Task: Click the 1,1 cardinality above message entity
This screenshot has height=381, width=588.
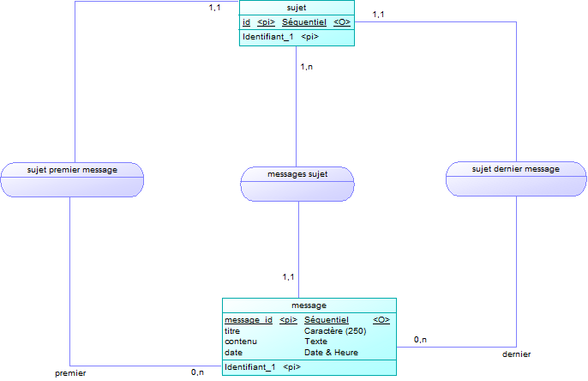Action: tap(288, 276)
